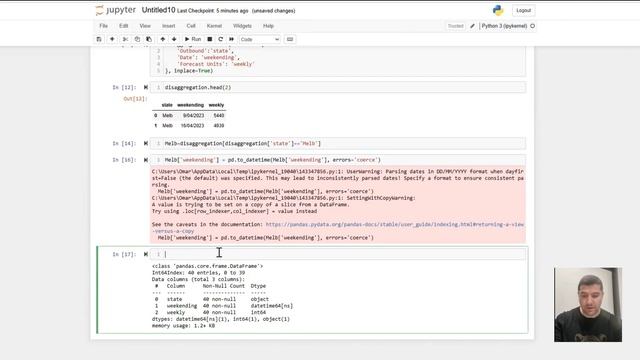Run cell In [14] using its run icon

[x=146, y=144]
